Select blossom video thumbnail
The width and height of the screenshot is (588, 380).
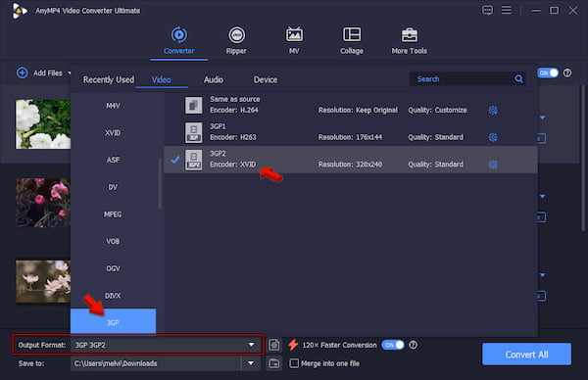click(43, 281)
